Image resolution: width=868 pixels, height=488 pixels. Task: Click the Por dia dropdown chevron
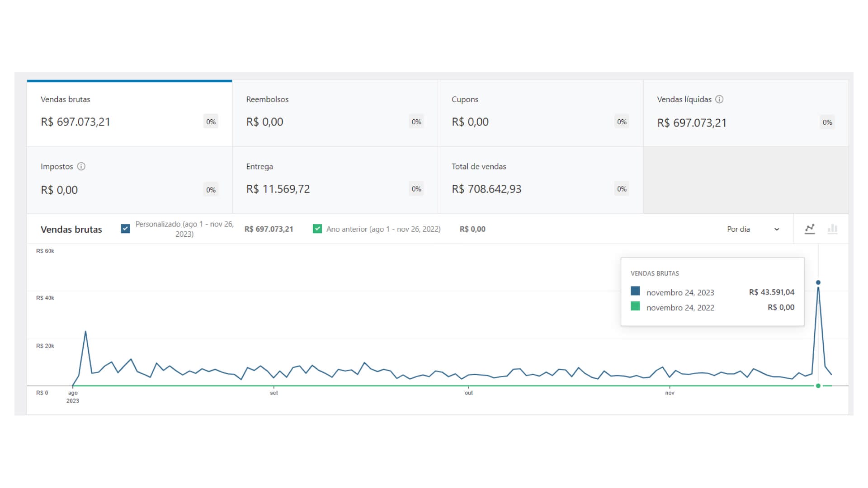[x=777, y=230]
